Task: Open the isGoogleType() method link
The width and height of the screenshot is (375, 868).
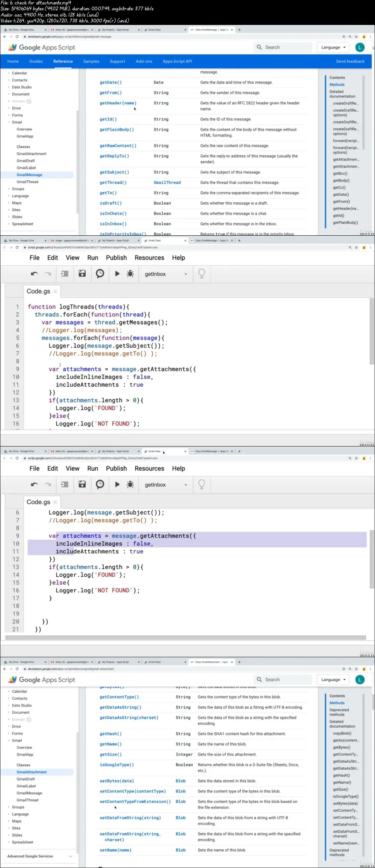Action: pos(117,765)
